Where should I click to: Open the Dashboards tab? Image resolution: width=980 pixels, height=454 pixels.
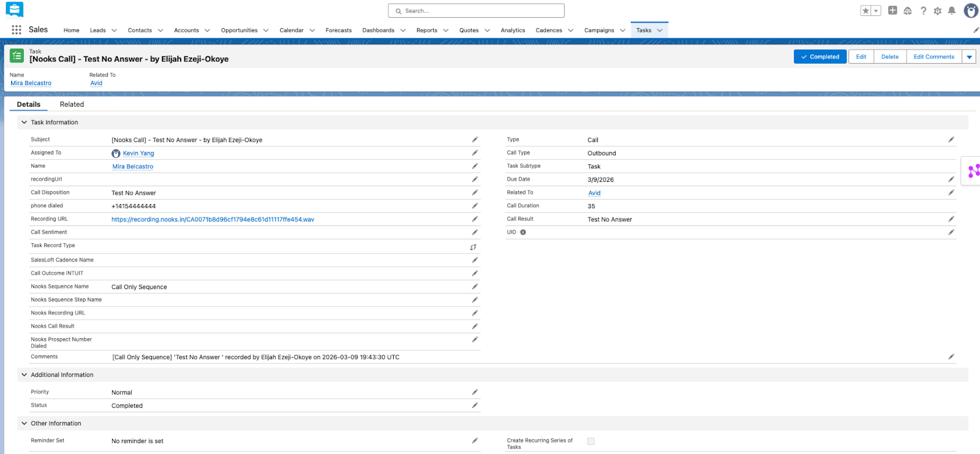click(379, 30)
